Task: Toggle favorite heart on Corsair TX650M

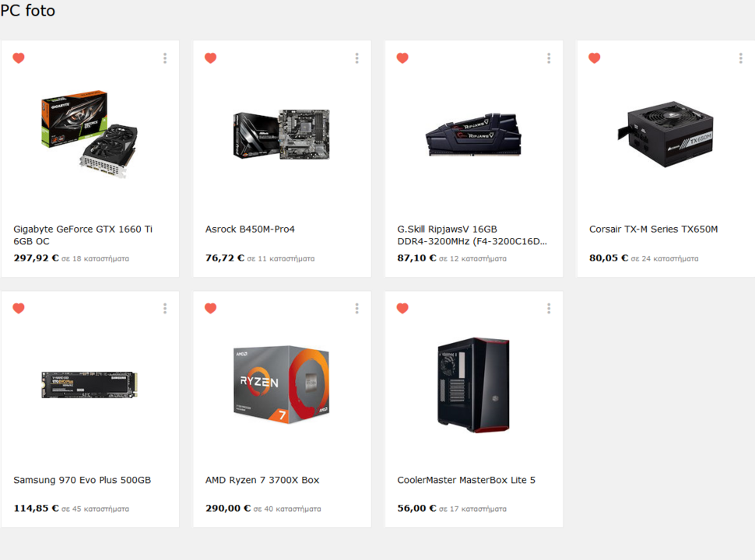Action: click(594, 58)
